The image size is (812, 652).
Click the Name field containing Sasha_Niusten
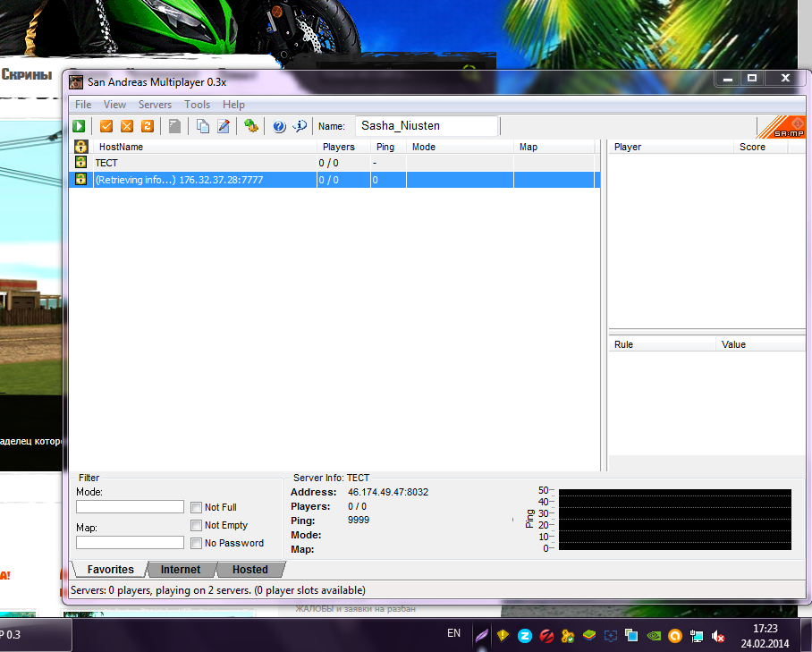[x=427, y=126]
